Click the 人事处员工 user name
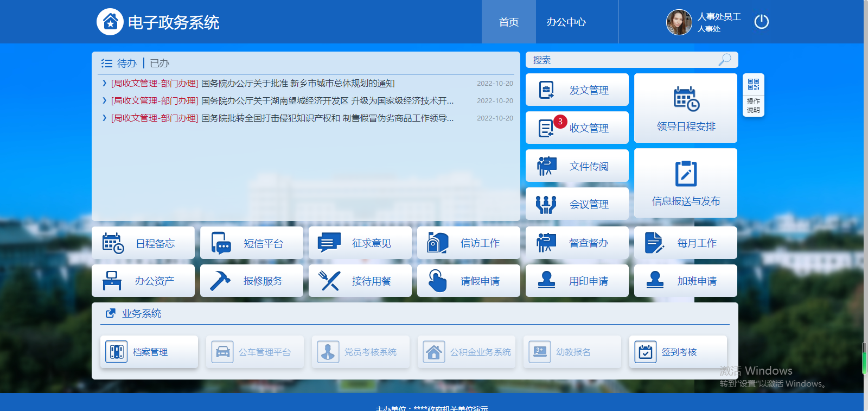 click(719, 17)
